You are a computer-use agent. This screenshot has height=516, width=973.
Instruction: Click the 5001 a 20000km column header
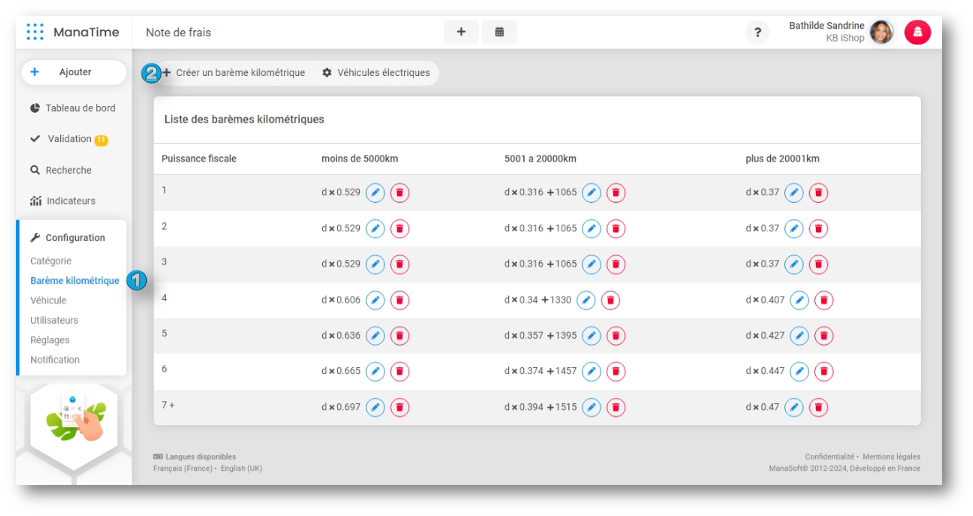(x=540, y=159)
